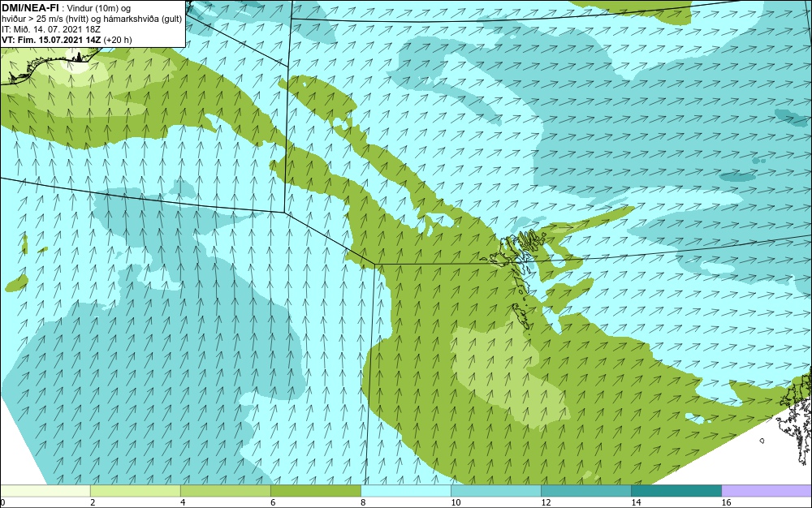Click the 12–14 m/s teal legend swatch

pos(585,490)
